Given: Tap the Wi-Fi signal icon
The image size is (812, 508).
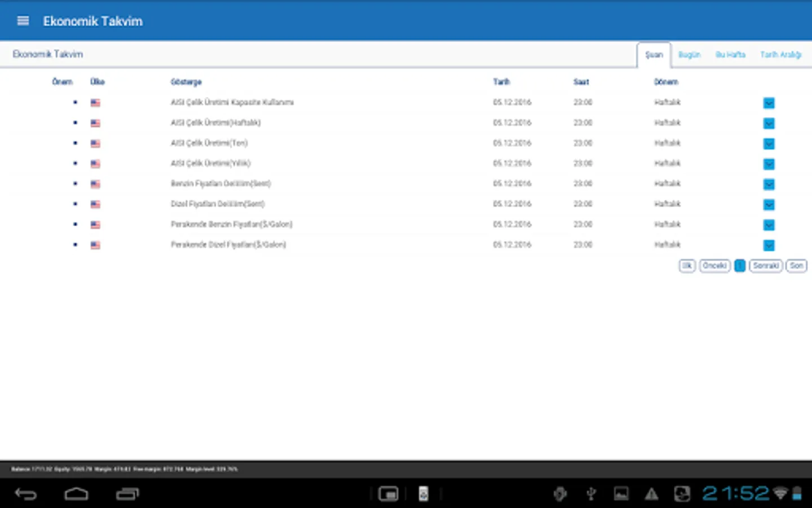Looking at the screenshot, I should (x=780, y=494).
